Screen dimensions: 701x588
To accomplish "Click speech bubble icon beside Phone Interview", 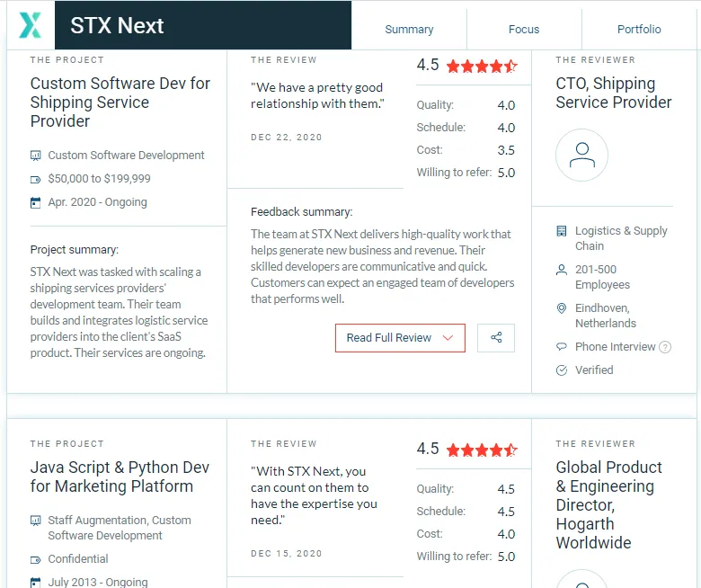I will tap(561, 346).
